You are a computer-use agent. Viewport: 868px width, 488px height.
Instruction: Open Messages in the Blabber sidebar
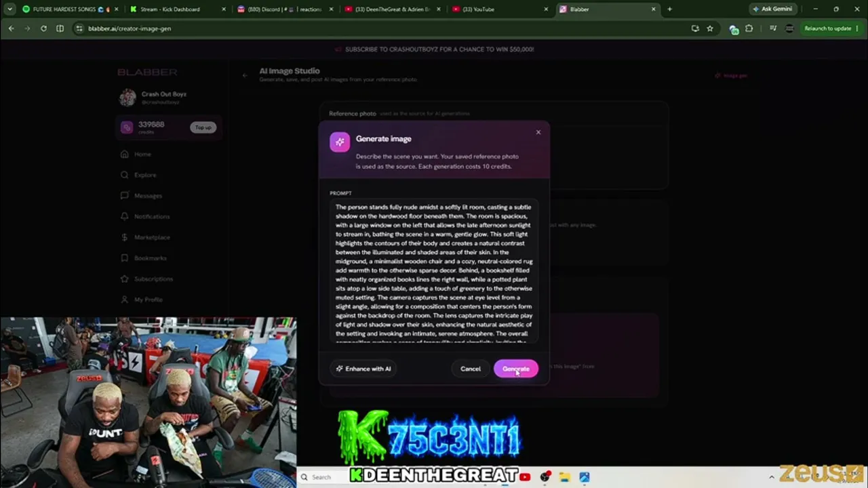click(148, 196)
